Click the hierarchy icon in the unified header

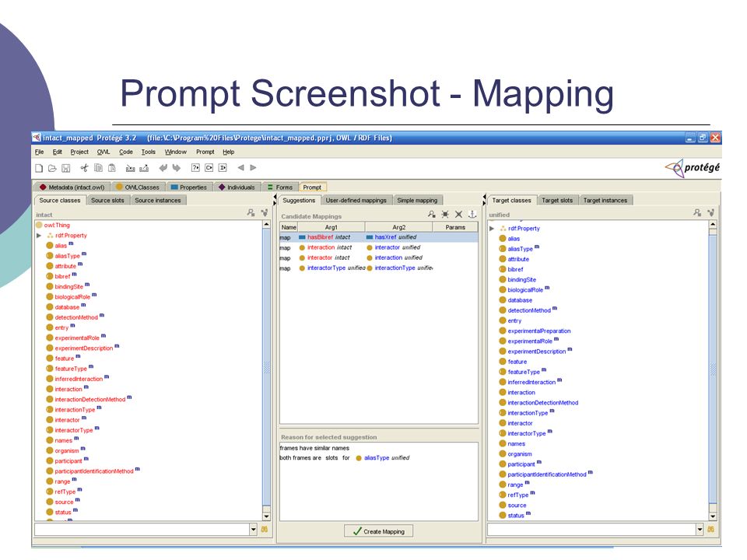pos(710,213)
